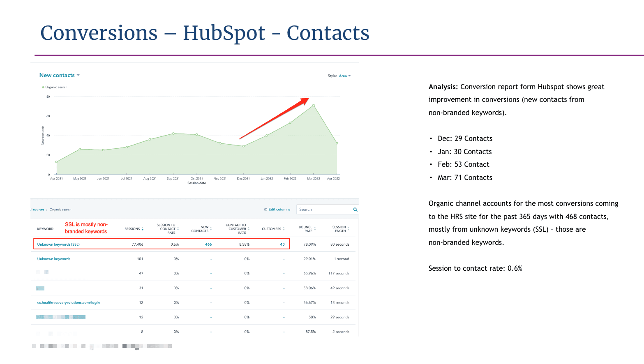Click the Feb 2022 data point
The width and height of the screenshot is (644, 364).
(x=290, y=123)
